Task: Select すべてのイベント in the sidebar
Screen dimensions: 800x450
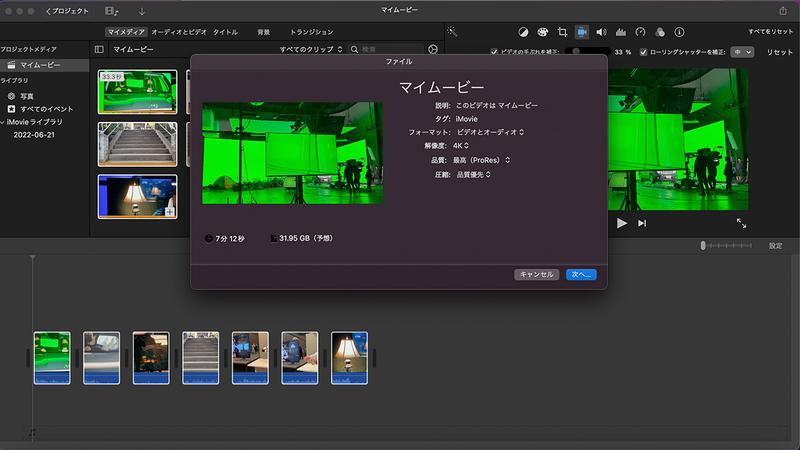Action: [46, 109]
